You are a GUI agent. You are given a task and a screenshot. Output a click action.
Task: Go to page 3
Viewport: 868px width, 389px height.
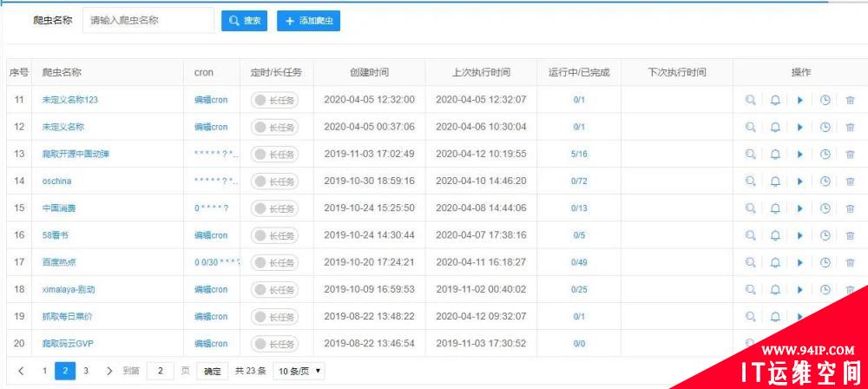click(x=86, y=372)
